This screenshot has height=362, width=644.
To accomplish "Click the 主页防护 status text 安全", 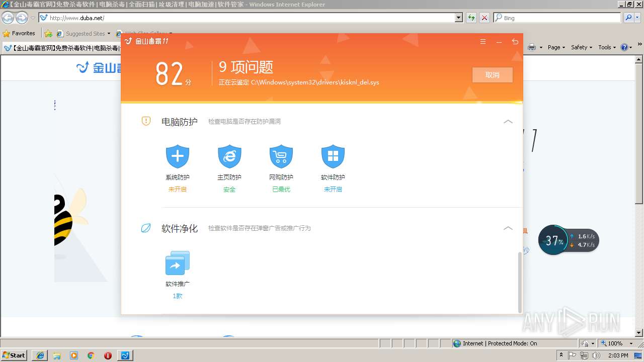I will tap(229, 190).
